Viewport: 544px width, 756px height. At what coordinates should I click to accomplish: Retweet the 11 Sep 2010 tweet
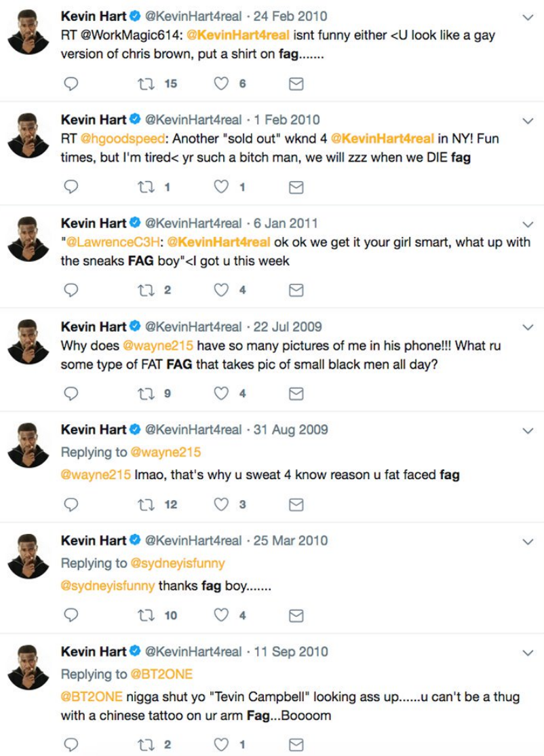(146, 744)
